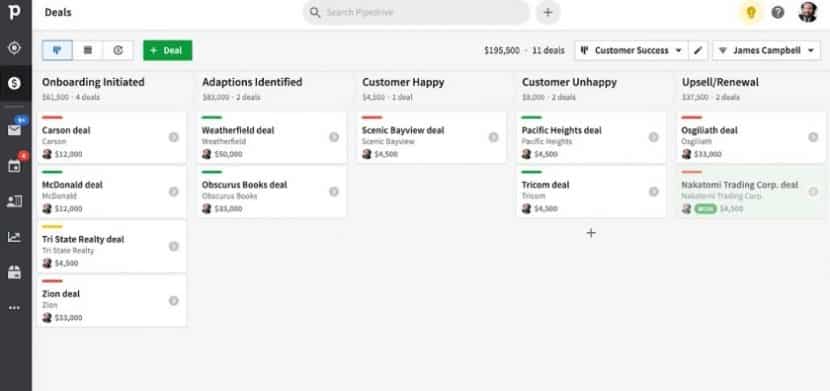Open the Contacts icon in sidebar
This screenshot has height=391, width=830.
click(x=14, y=201)
